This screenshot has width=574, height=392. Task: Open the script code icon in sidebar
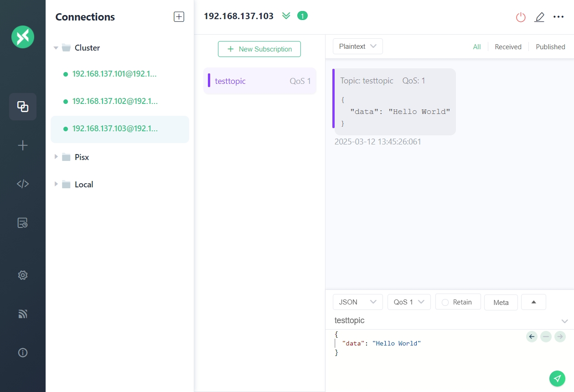23,184
